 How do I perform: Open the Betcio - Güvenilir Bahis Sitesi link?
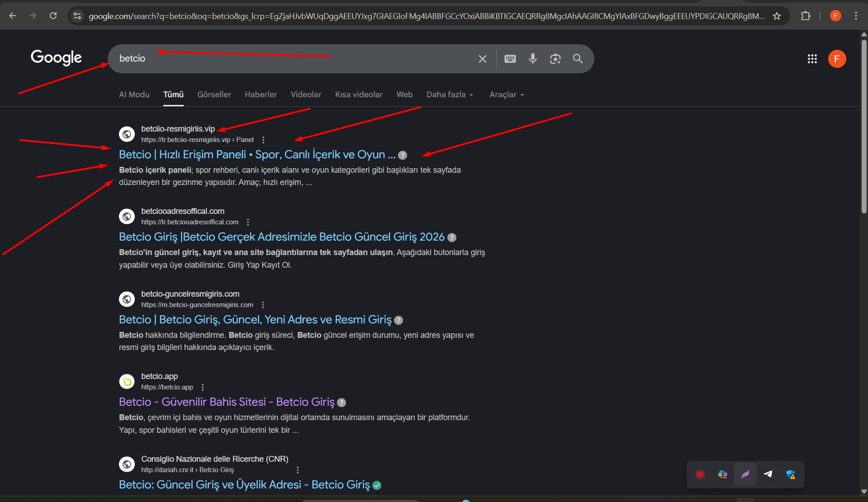[227, 402]
